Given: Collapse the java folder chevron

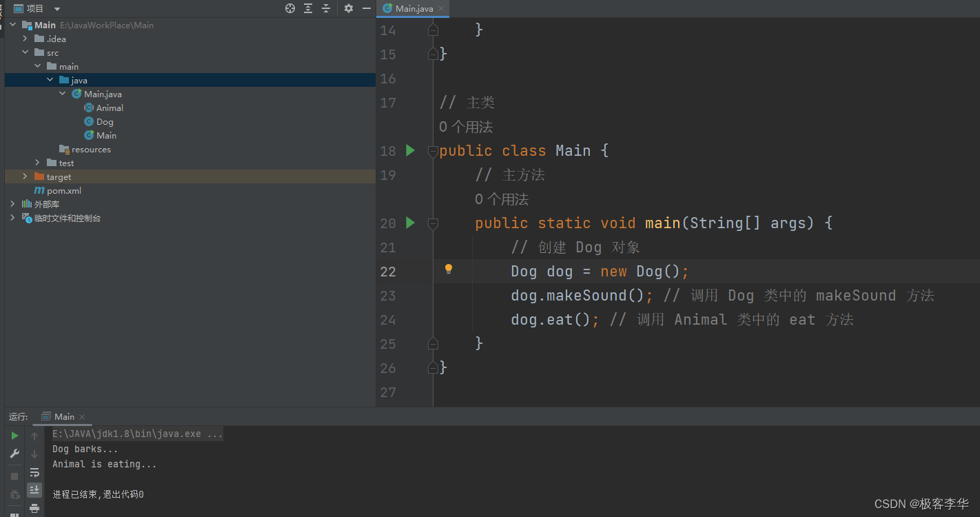Looking at the screenshot, I should coord(50,80).
